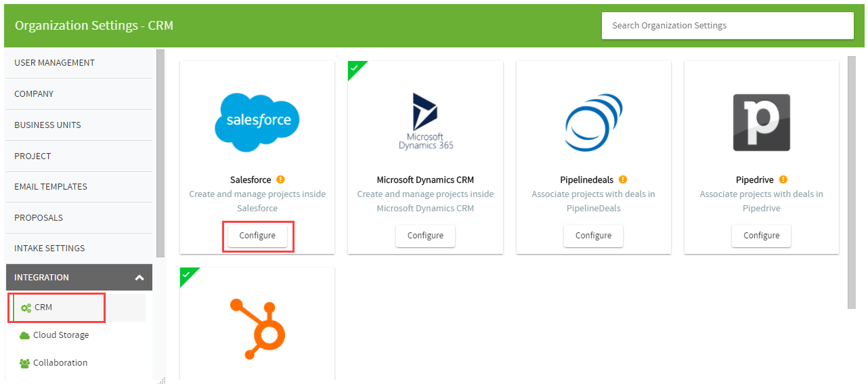This screenshot has height=384, width=868.
Task: Click the Search Organization Settings field
Action: pos(728,26)
